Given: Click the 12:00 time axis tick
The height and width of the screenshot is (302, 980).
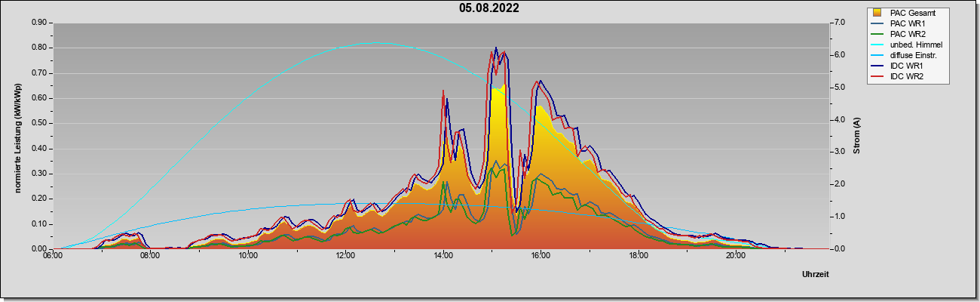Looking at the screenshot, I should 345,256.
